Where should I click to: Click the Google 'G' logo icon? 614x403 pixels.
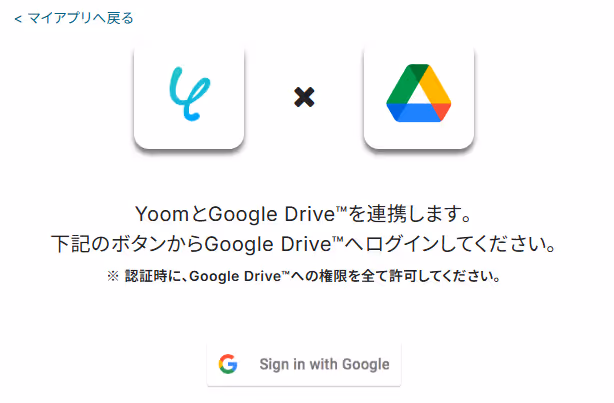228,364
